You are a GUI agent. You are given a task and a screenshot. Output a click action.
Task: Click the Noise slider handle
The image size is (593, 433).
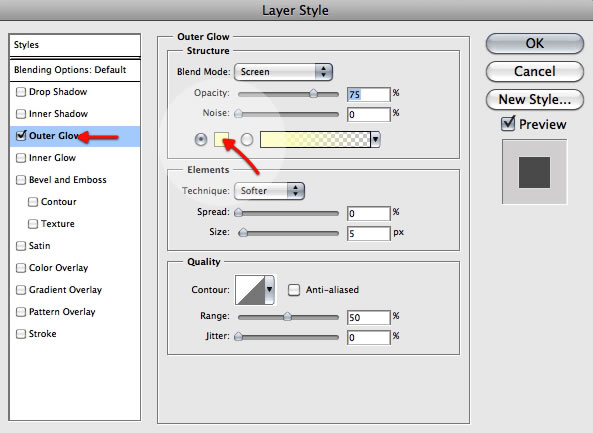(x=238, y=113)
